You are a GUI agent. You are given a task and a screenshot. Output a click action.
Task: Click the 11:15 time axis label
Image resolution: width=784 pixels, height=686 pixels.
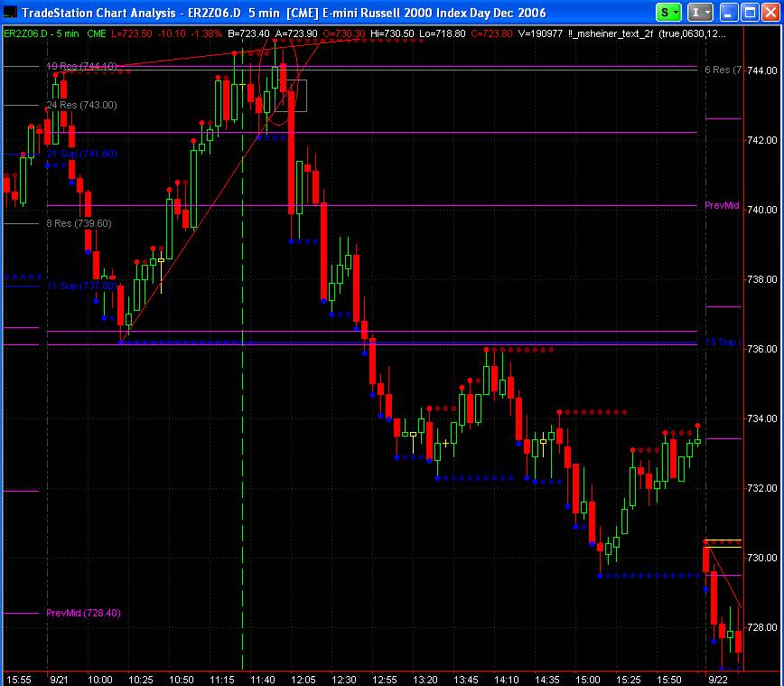tap(222, 680)
